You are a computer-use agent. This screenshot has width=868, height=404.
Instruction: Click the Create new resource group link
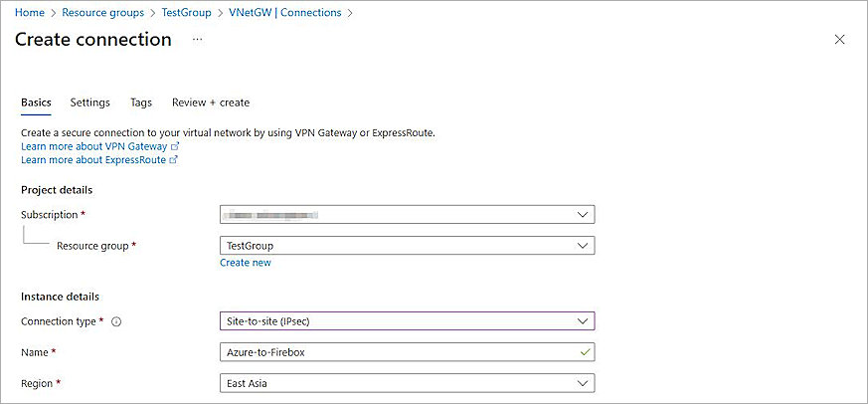[x=246, y=263]
